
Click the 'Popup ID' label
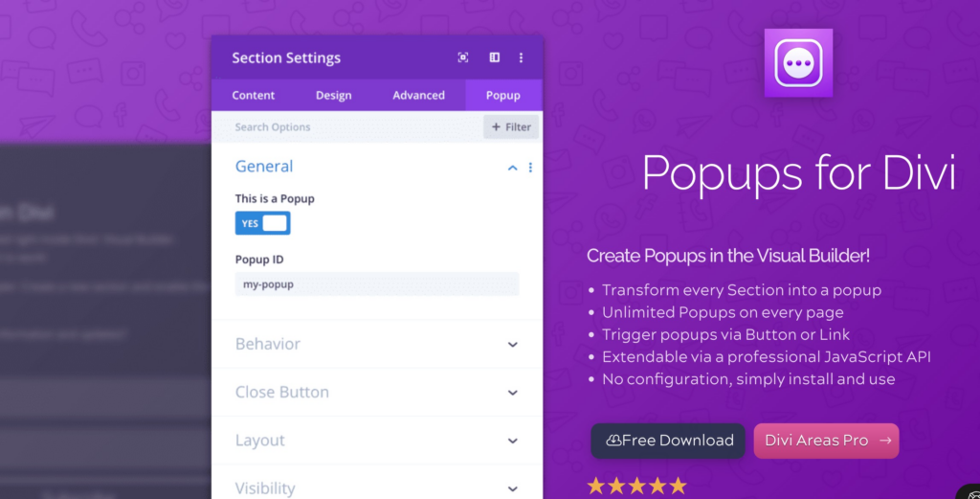coord(259,260)
